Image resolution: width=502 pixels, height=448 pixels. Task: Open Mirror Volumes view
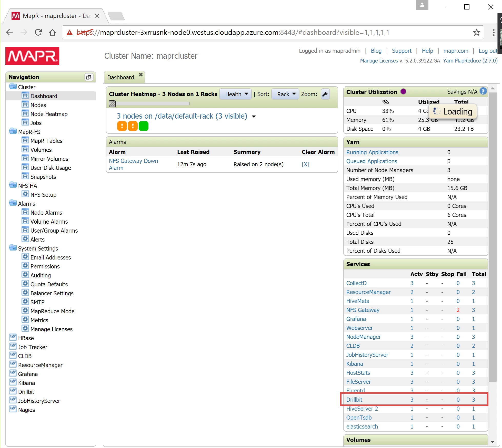49,159
